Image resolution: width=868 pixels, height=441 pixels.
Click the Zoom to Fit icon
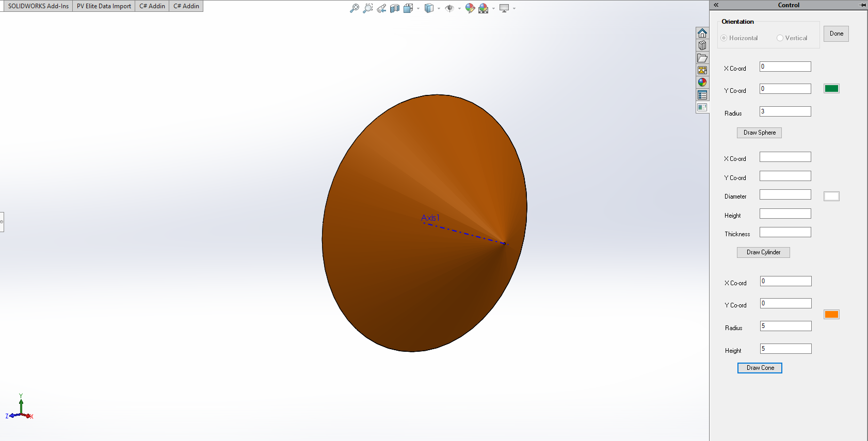354,8
